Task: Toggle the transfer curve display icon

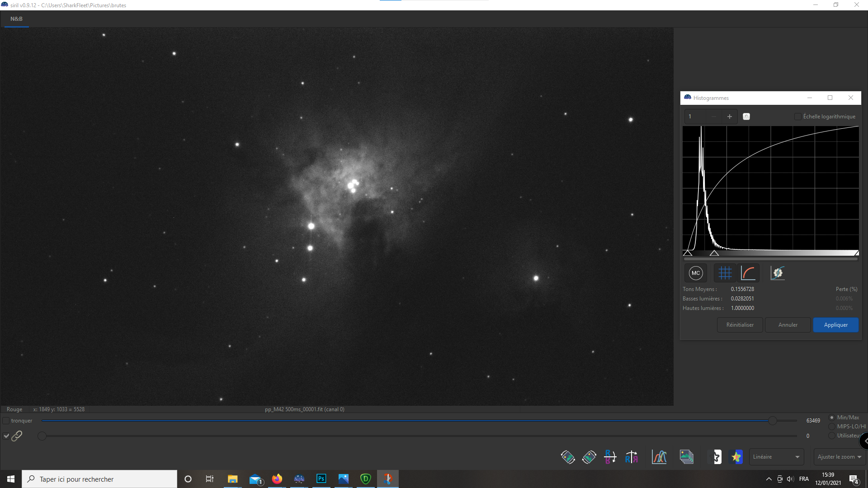Action: click(x=749, y=273)
